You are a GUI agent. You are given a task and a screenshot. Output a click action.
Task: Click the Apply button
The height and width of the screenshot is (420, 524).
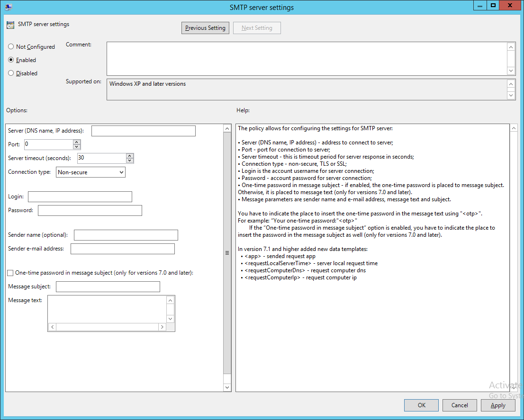point(498,405)
